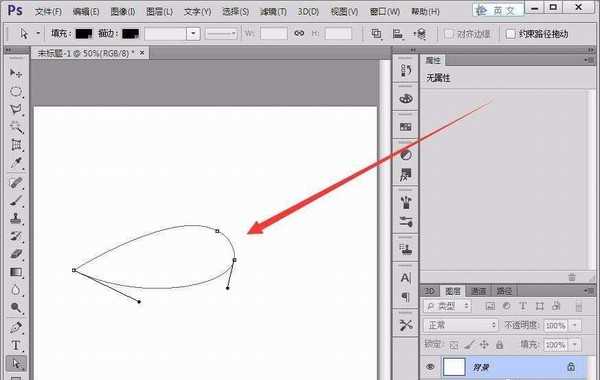Open the 滤镜(T) menu
600x380 pixels.
tap(273, 11)
